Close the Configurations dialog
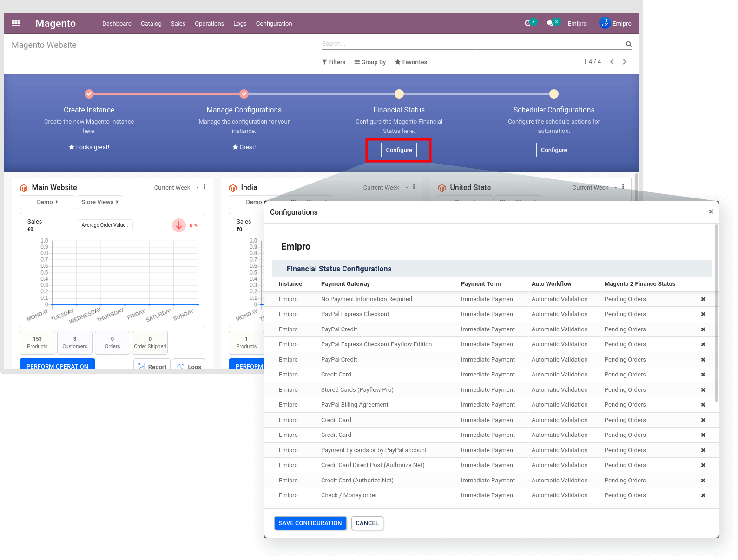Viewport: 738px width, 560px height. pos(711,211)
